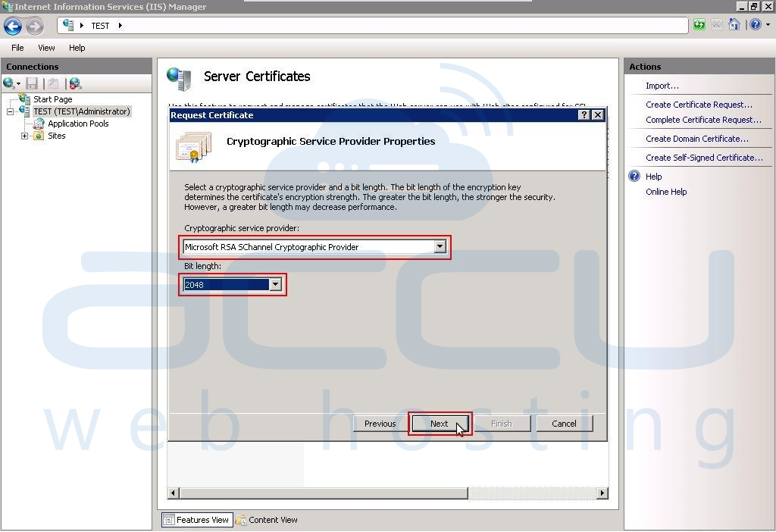Click the Save floppy-disk icon in Connections
776x532 pixels.
click(32, 83)
